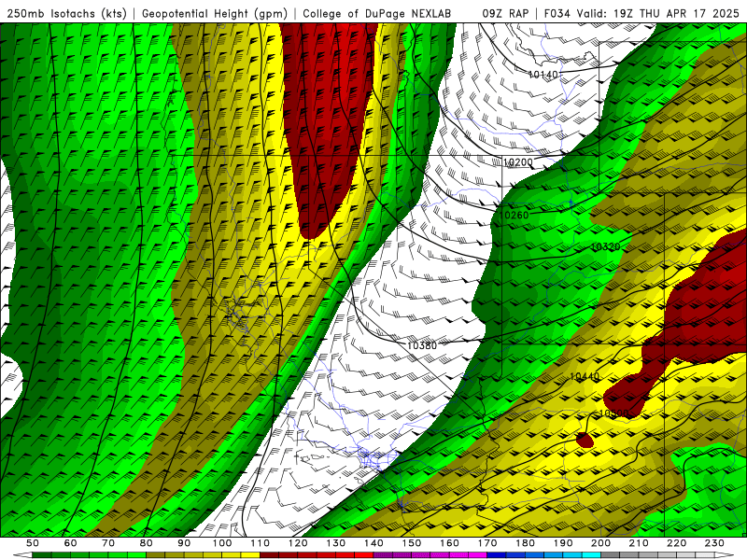Click the 210 tick on the color scale
The width and height of the screenshot is (747, 560).
coord(639,543)
